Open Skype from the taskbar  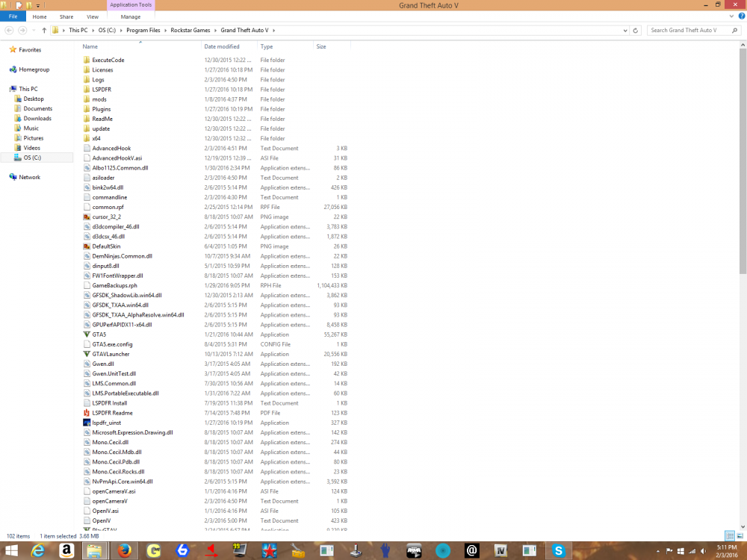[558, 550]
